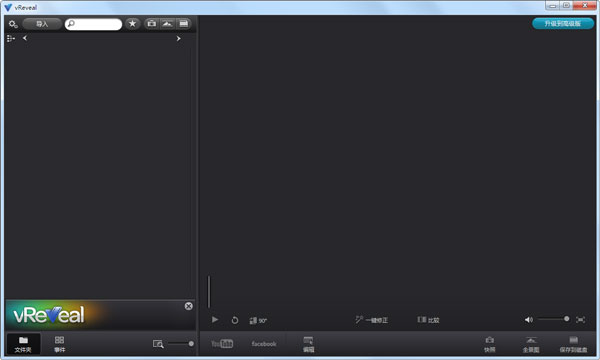Click the video timeline position marker
This screenshot has height=360, width=600.
(209, 292)
